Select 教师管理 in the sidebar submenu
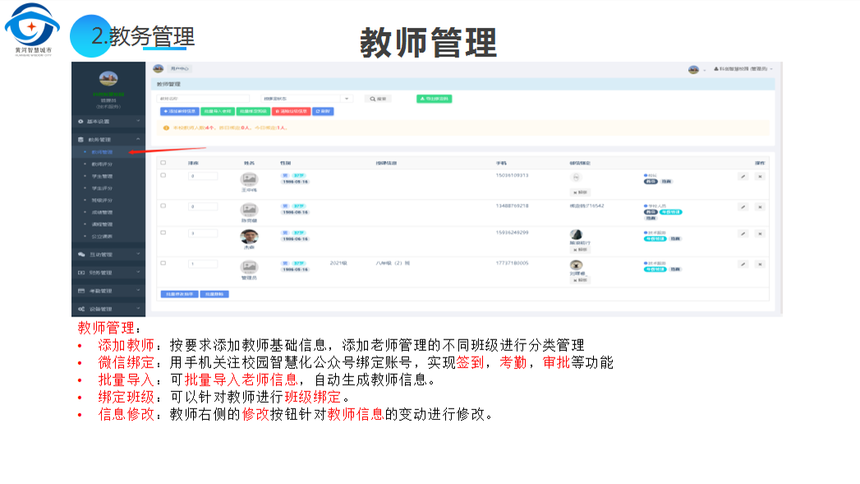Screen dimensions: 860x484 [102, 152]
